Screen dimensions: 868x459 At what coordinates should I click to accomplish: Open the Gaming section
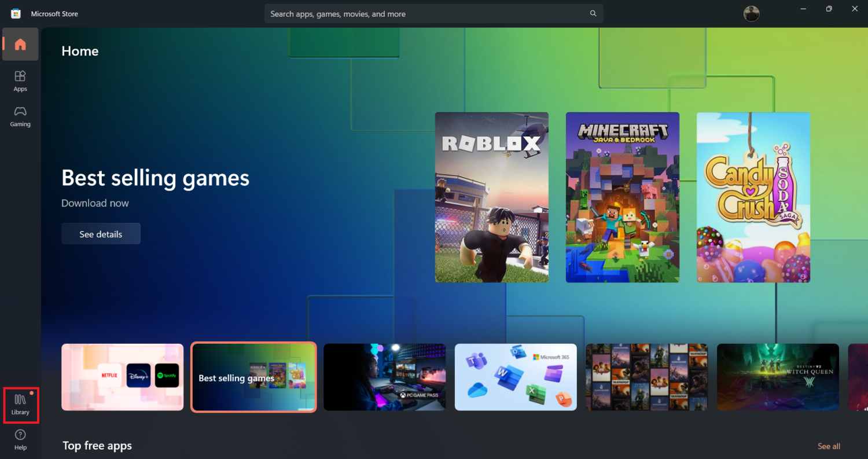click(x=20, y=116)
